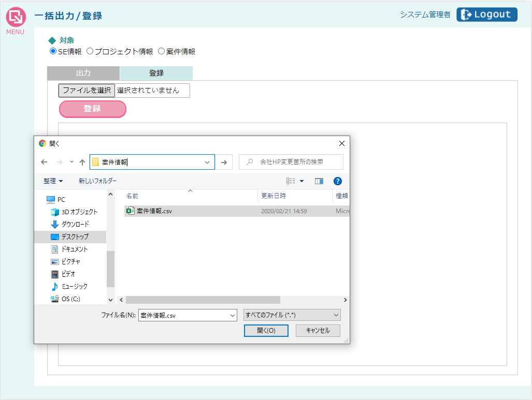Open the すべてのファイル file type dropdown

tap(292, 315)
